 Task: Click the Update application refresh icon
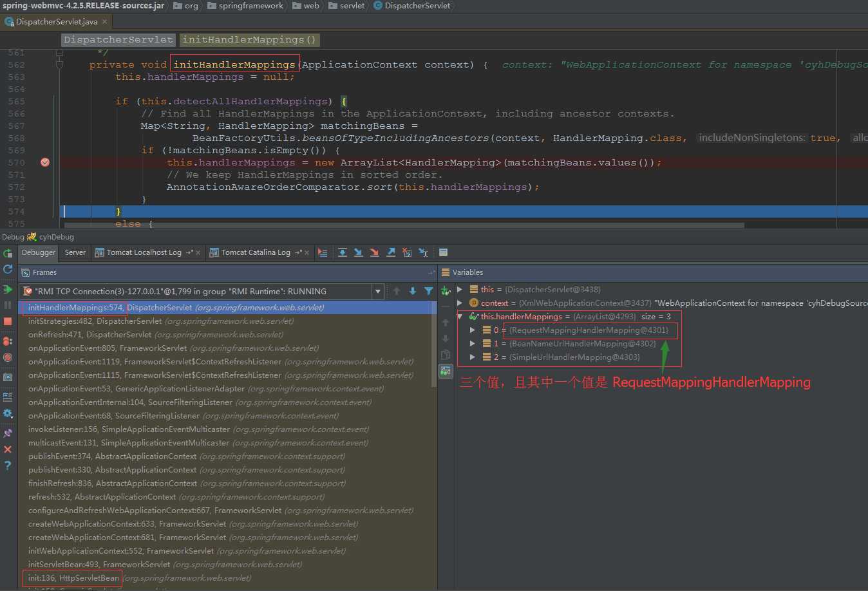8,269
